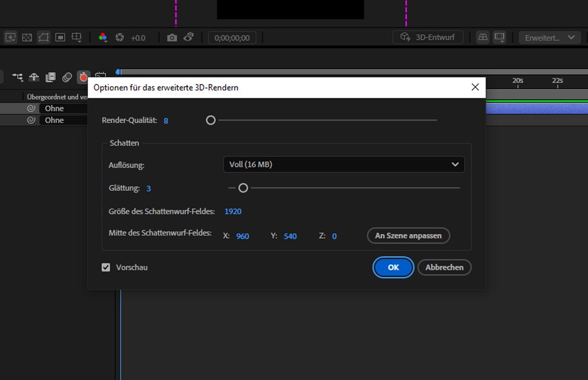Enable motion blur with the circles icon
Viewport: 588px width, 380px height.
click(67, 77)
